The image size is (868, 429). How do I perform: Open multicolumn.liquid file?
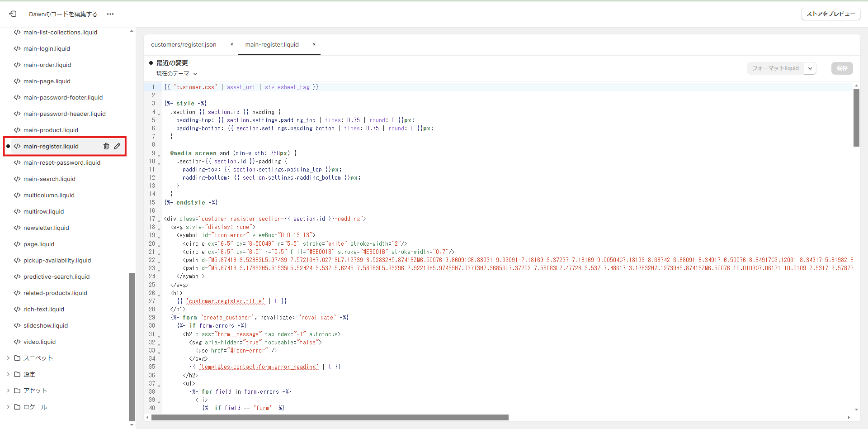(x=49, y=195)
